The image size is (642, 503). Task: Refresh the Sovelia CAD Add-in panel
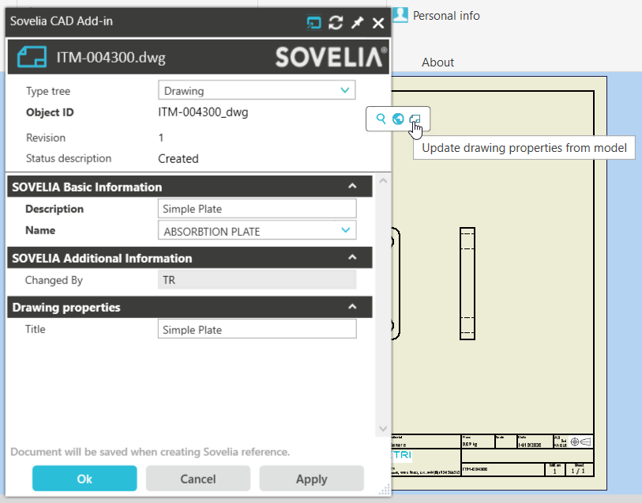pos(335,23)
